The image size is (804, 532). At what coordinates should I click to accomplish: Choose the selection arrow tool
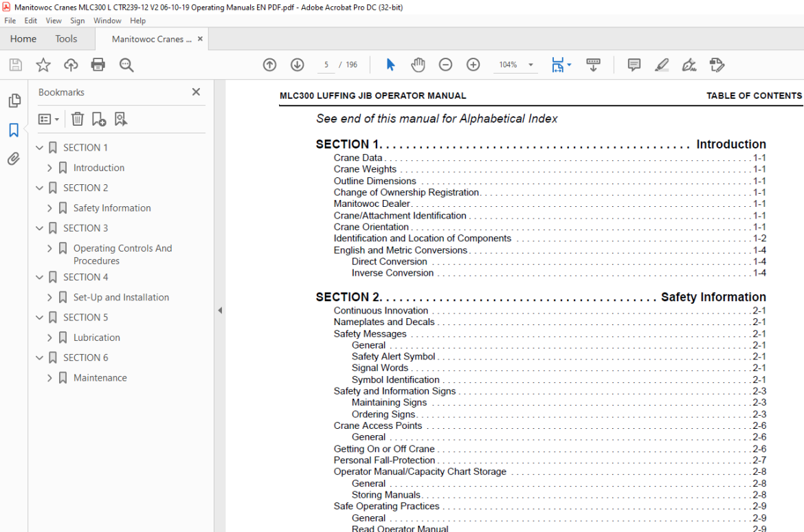(x=391, y=65)
